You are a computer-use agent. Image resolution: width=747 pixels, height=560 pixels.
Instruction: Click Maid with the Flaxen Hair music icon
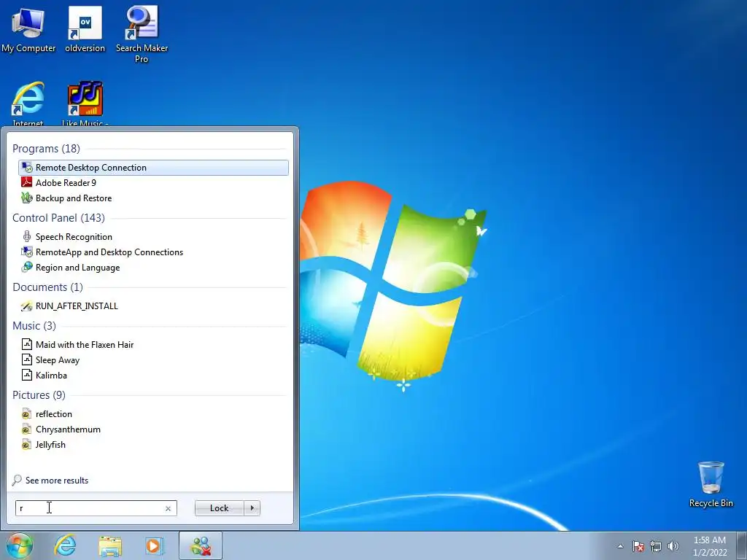(27, 344)
